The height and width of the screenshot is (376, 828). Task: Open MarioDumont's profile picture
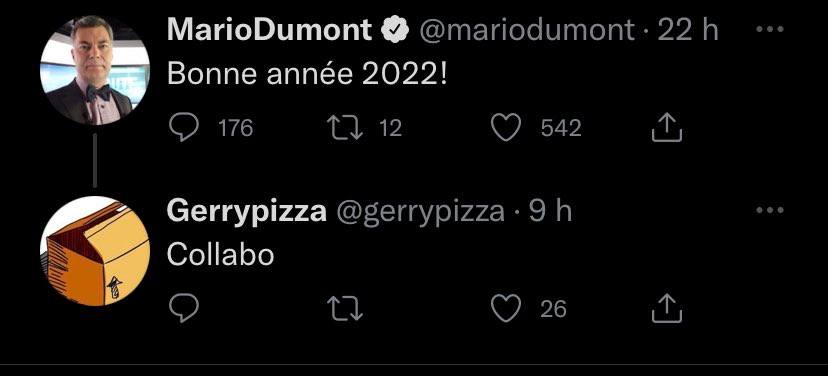(x=95, y=70)
